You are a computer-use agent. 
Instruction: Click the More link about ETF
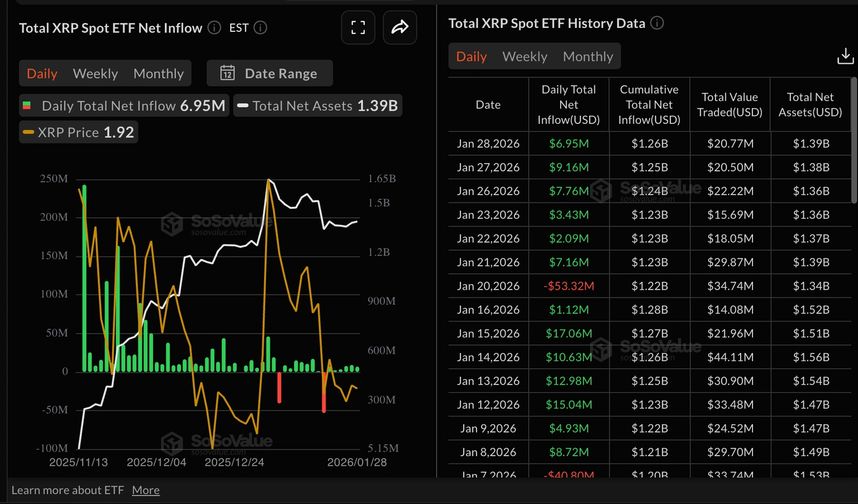[x=145, y=489]
